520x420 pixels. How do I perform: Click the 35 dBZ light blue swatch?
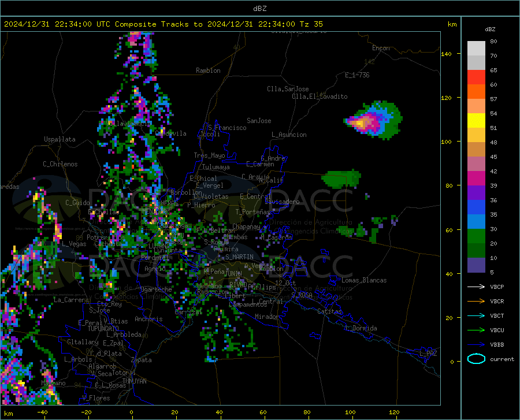point(476,222)
